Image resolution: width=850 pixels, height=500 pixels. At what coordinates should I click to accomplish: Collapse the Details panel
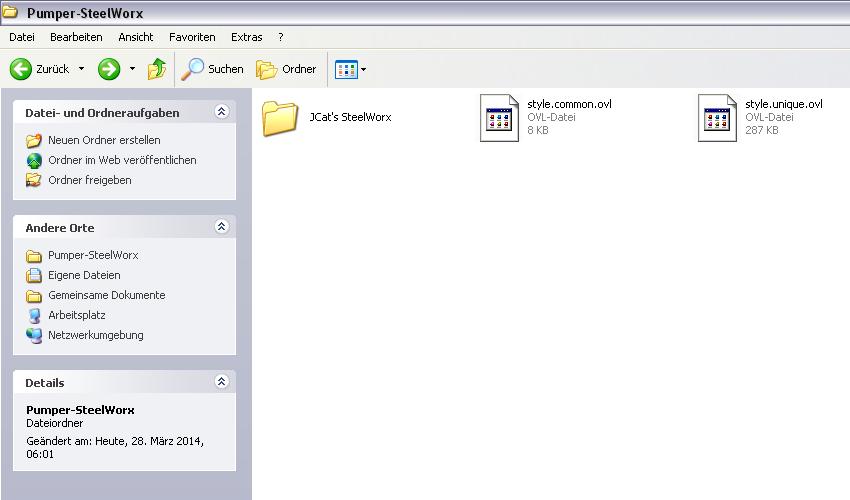(x=222, y=382)
